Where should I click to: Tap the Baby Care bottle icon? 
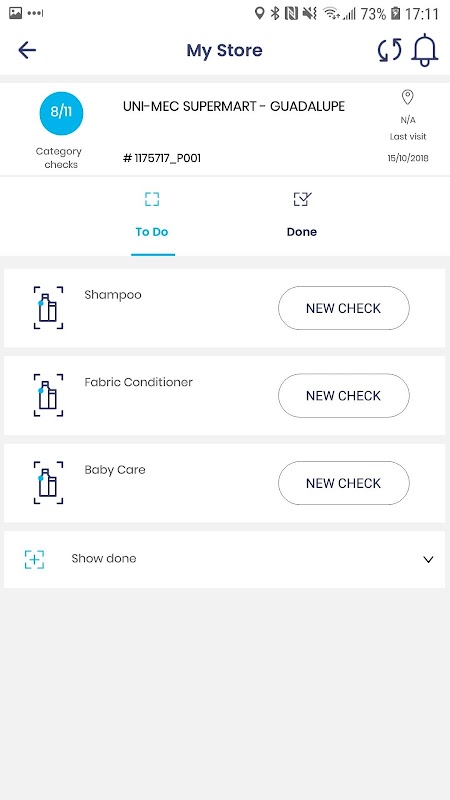[48, 483]
